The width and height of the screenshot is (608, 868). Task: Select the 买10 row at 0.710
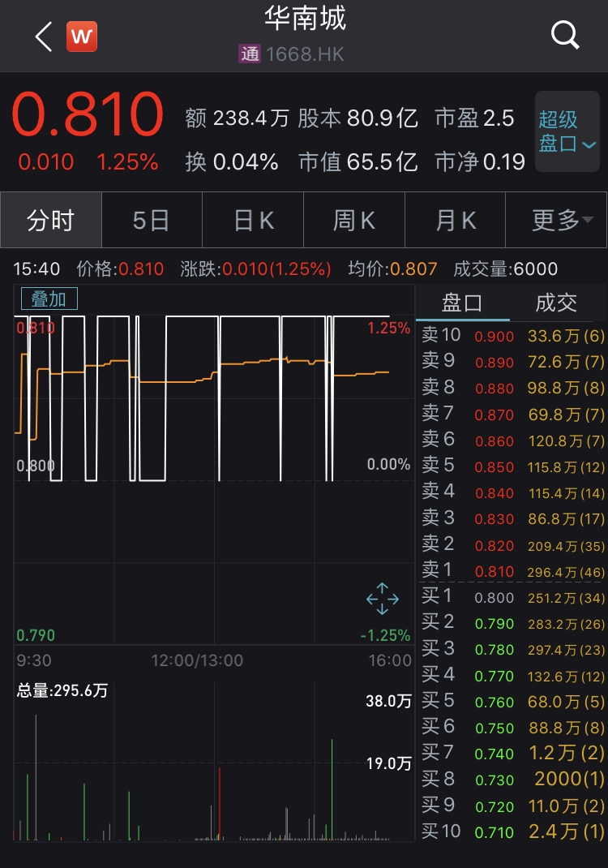point(512,831)
